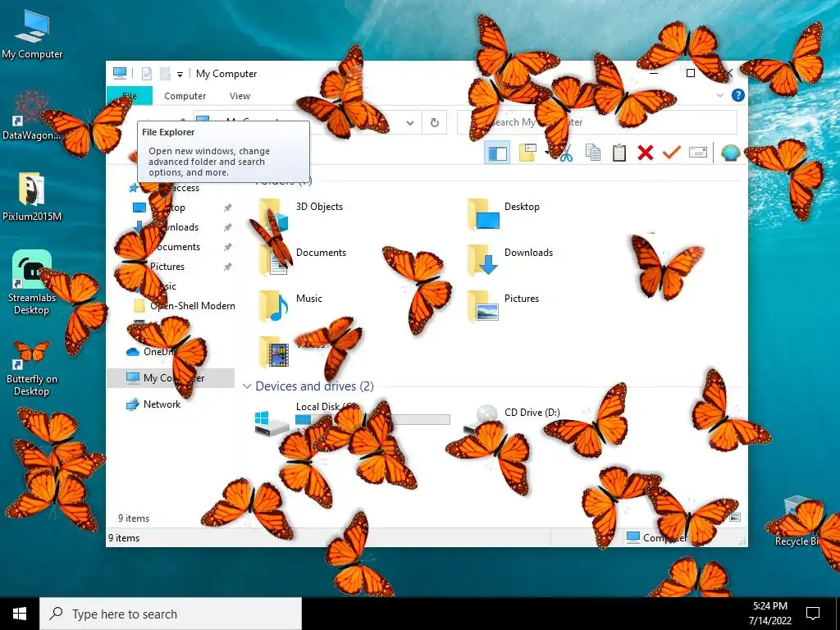Click the Local Disk capacity bar
The image size is (840, 630).
coord(373,421)
